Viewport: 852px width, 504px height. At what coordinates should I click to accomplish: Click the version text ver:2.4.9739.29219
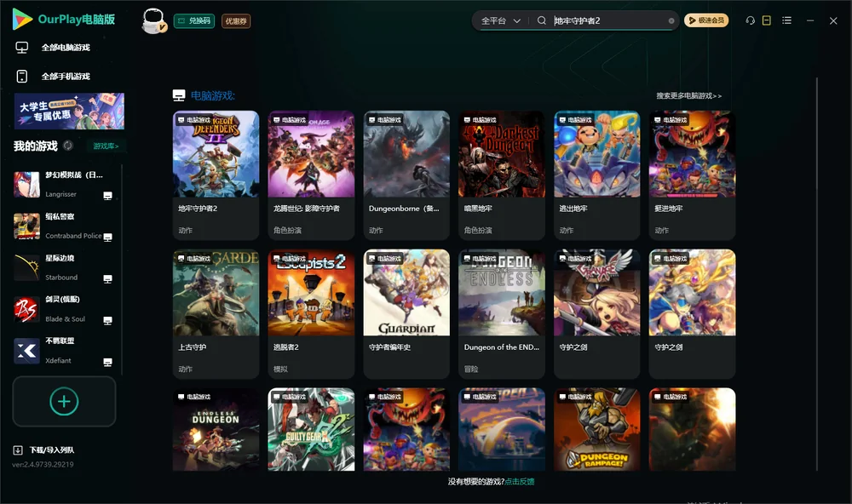[x=43, y=464]
